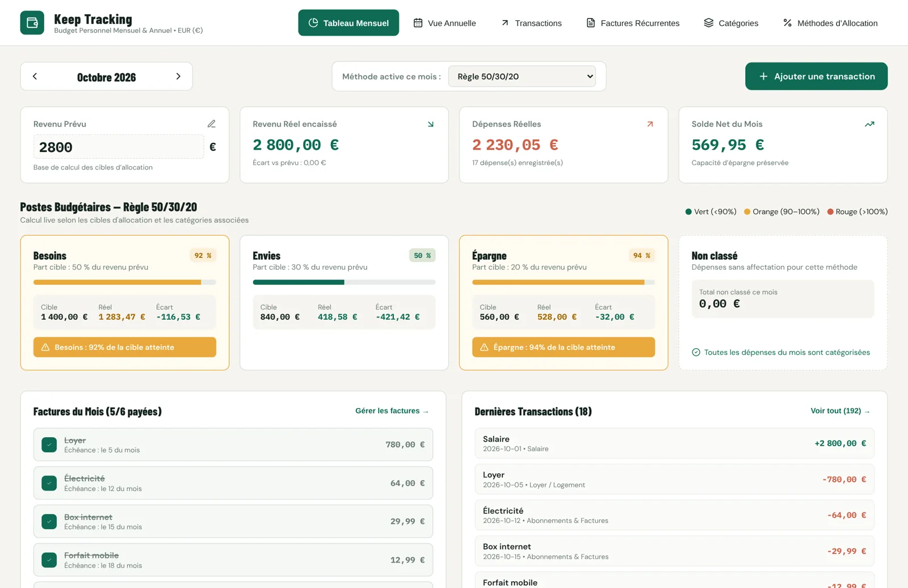Click Gérer les factures link
This screenshot has height=588, width=908.
pyautogui.click(x=392, y=411)
